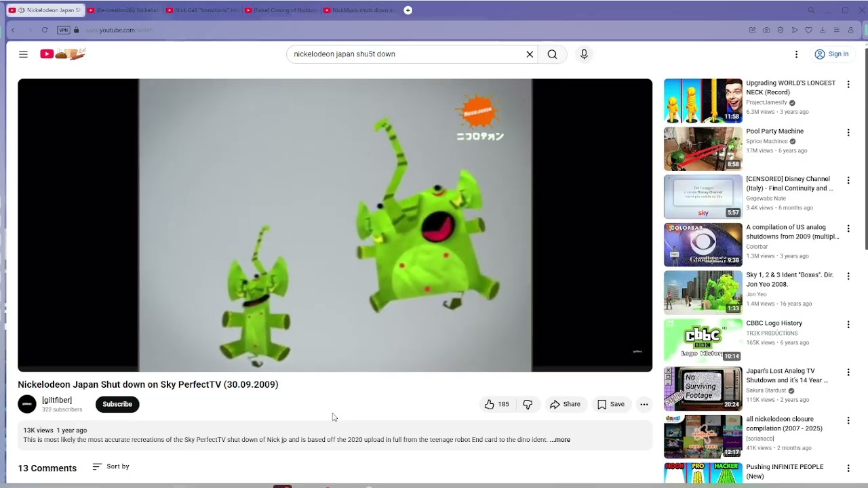Screen dimensions: 868x488
Task: Open 'all nickelodeon closure compilation' title
Action: 784,424
